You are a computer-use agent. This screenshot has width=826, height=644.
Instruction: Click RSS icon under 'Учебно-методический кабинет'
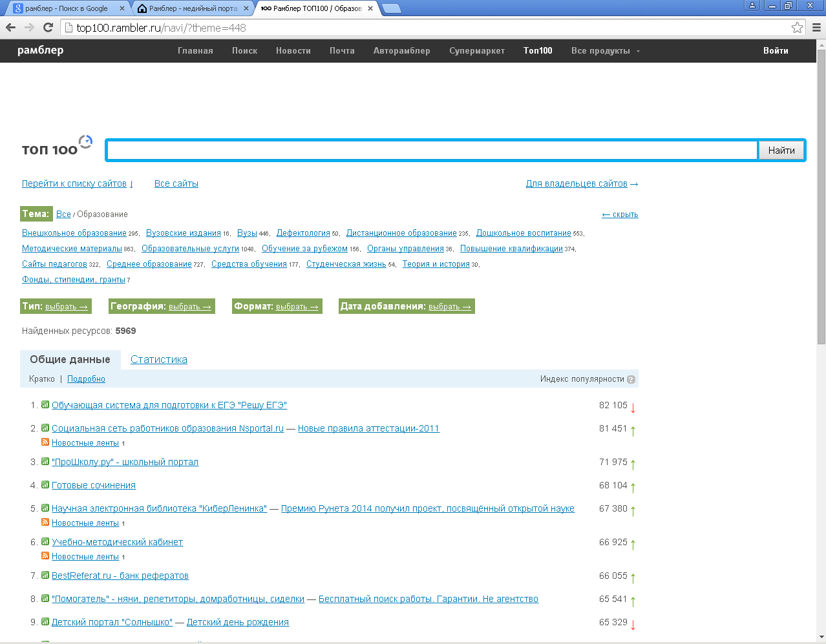coord(45,556)
